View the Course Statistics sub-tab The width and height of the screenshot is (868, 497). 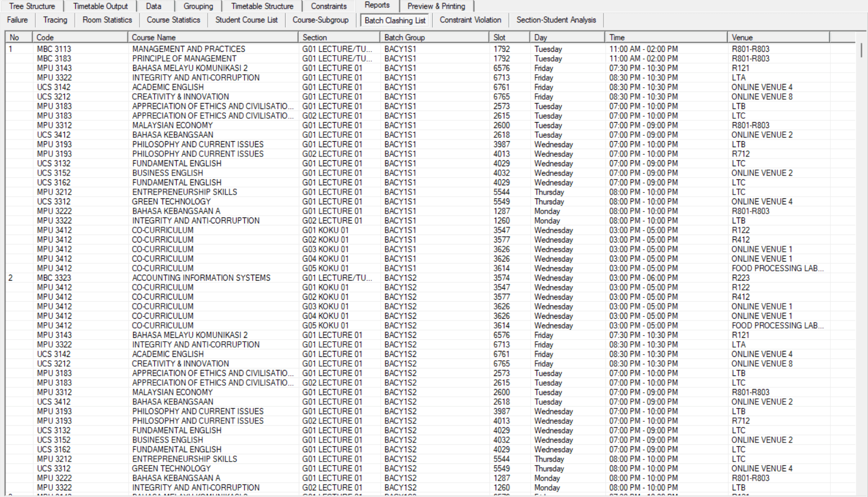173,20
